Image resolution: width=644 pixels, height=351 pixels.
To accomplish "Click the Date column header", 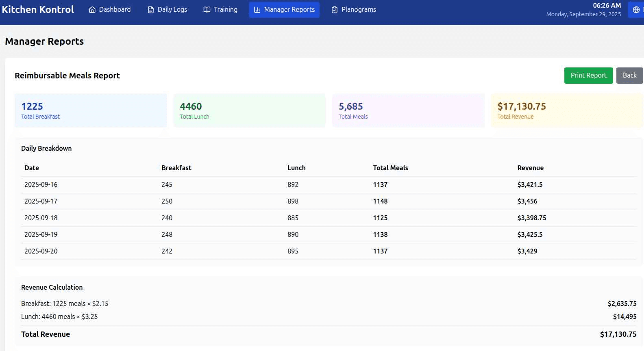I will 32,168.
